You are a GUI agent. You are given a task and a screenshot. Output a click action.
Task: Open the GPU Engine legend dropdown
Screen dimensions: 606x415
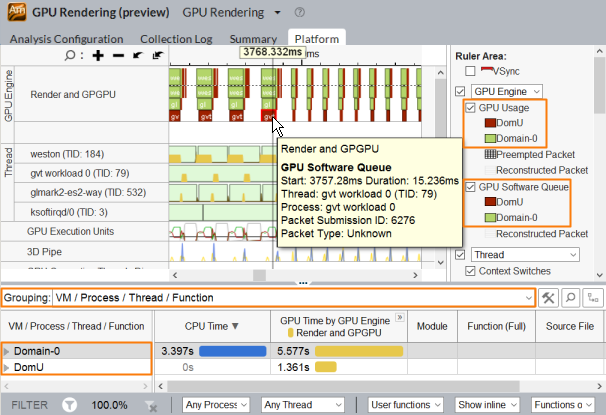coord(507,92)
